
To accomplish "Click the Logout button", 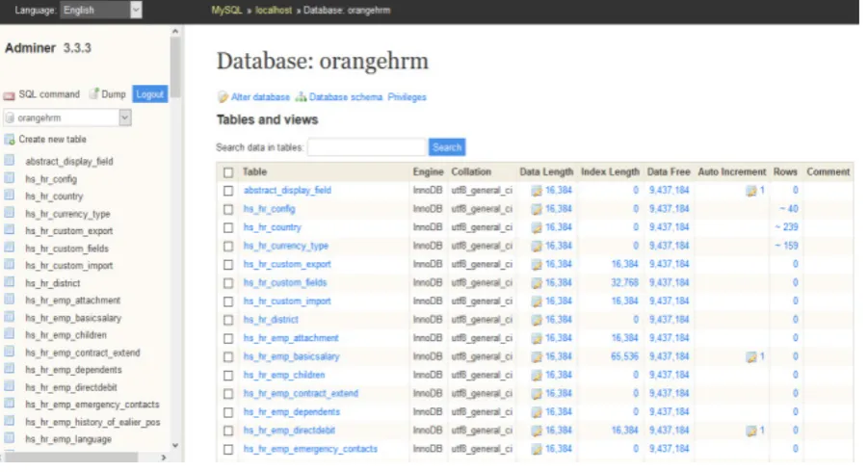I will click(x=150, y=94).
